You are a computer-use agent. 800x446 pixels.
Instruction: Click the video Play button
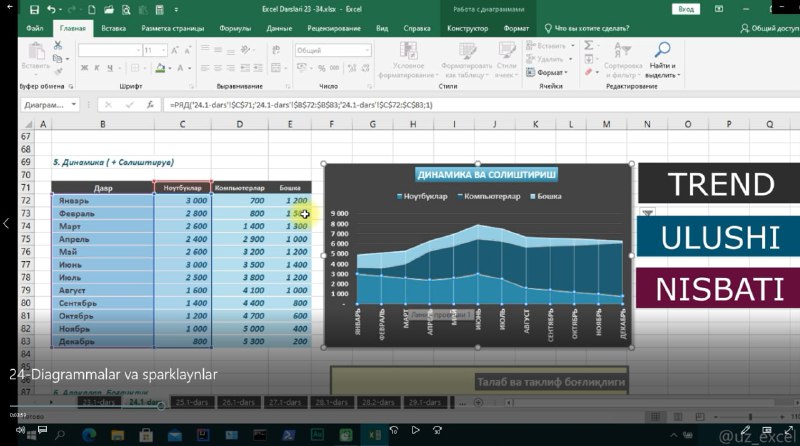pos(415,430)
